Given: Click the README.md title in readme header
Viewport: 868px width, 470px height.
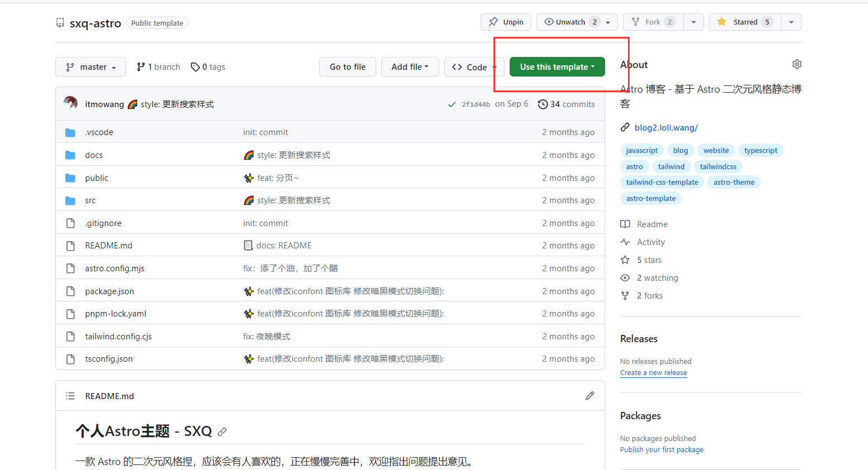Looking at the screenshot, I should (x=109, y=396).
